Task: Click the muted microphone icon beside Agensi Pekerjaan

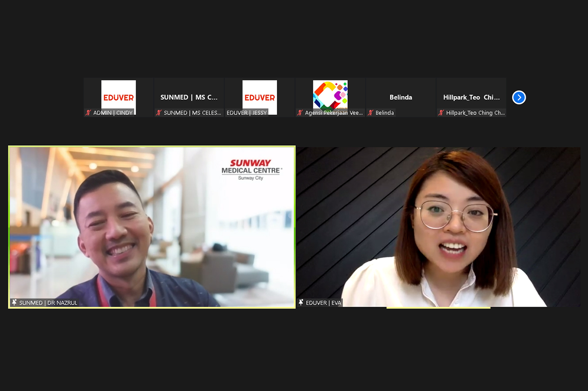Action: 300,112
